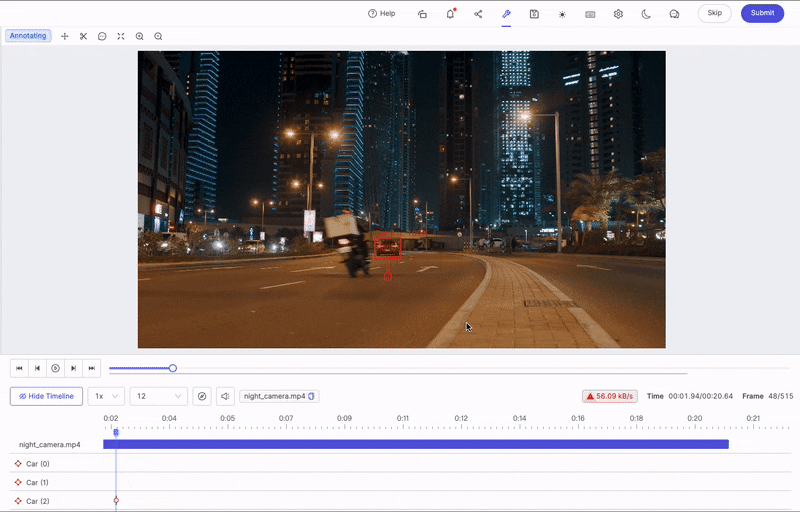Select the Car (1) track row
Viewport: 800px width, 512px height.
(401, 482)
